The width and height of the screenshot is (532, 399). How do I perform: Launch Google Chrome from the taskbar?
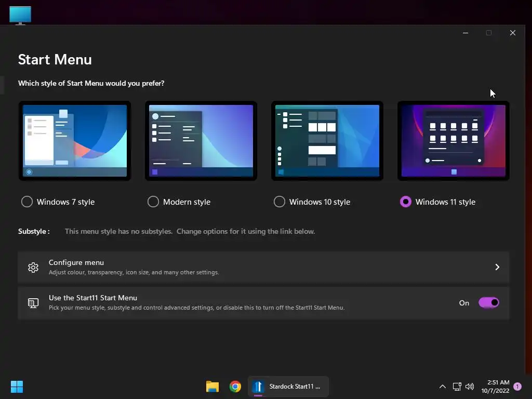(235, 387)
